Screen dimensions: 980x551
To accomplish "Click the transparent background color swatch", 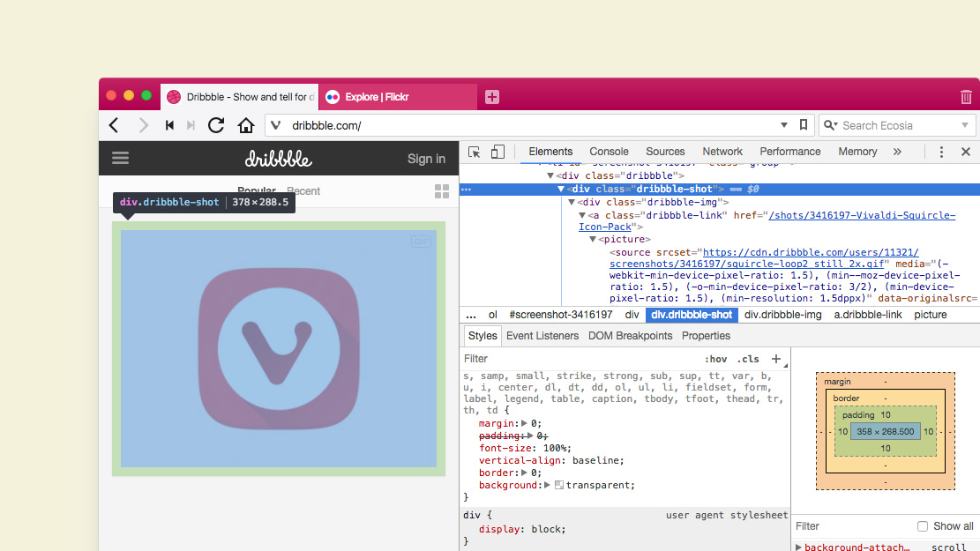I will 559,483.
